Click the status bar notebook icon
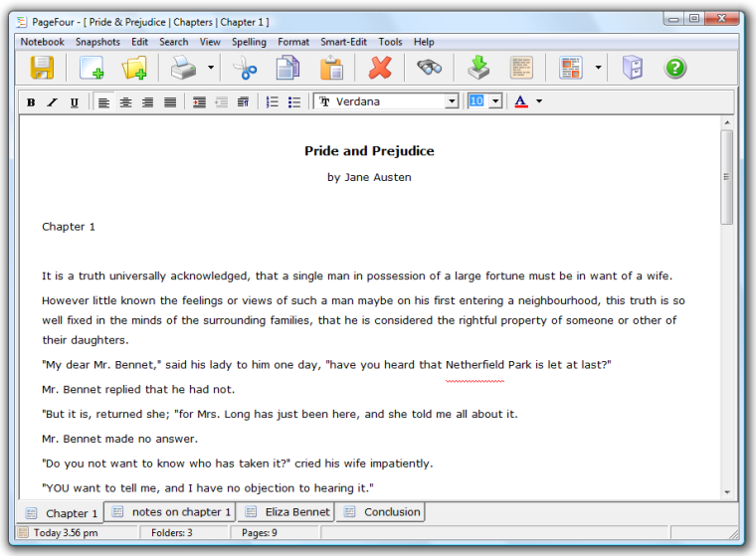Screen dimensions: 756x556 pyautogui.click(x=23, y=532)
